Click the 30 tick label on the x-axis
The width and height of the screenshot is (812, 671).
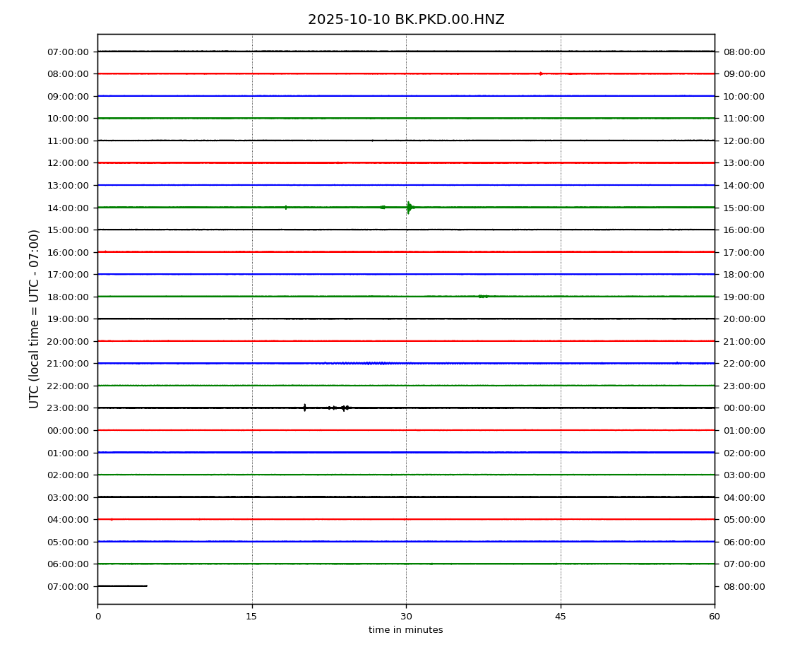click(x=406, y=617)
